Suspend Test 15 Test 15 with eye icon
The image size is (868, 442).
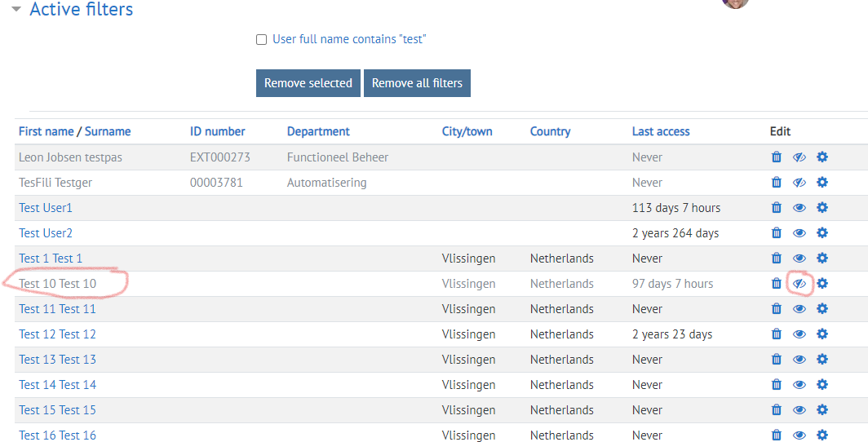coord(799,410)
